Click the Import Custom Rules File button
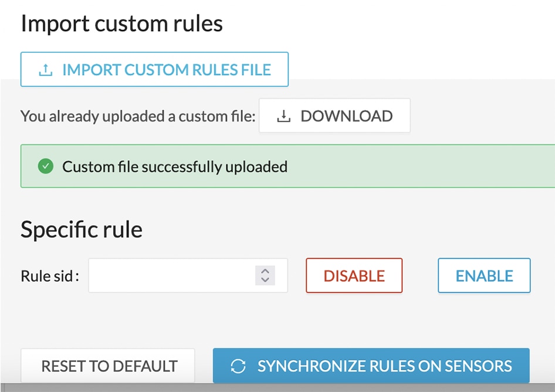555x392 pixels. tap(154, 69)
